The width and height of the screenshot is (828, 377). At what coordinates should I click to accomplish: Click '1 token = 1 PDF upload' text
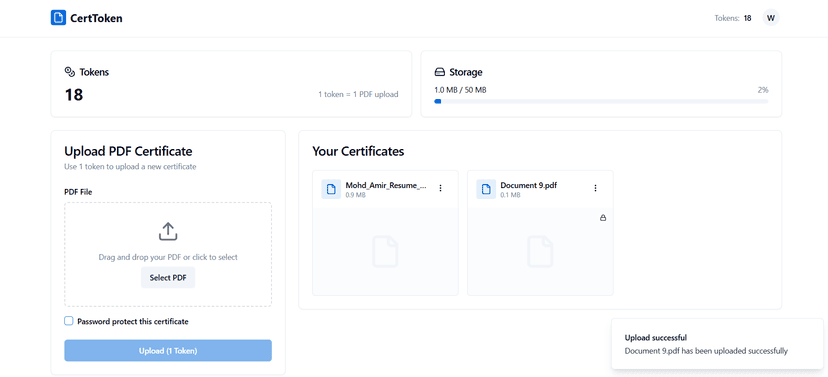pos(358,95)
